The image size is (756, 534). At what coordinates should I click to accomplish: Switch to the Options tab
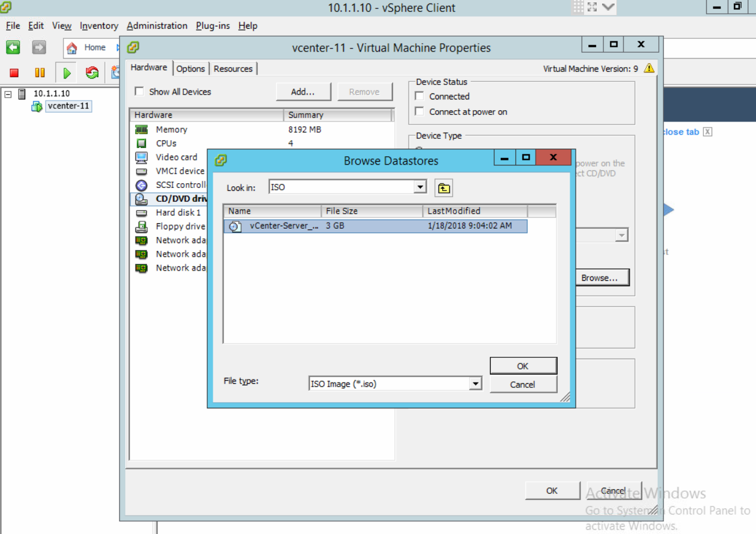(190, 69)
